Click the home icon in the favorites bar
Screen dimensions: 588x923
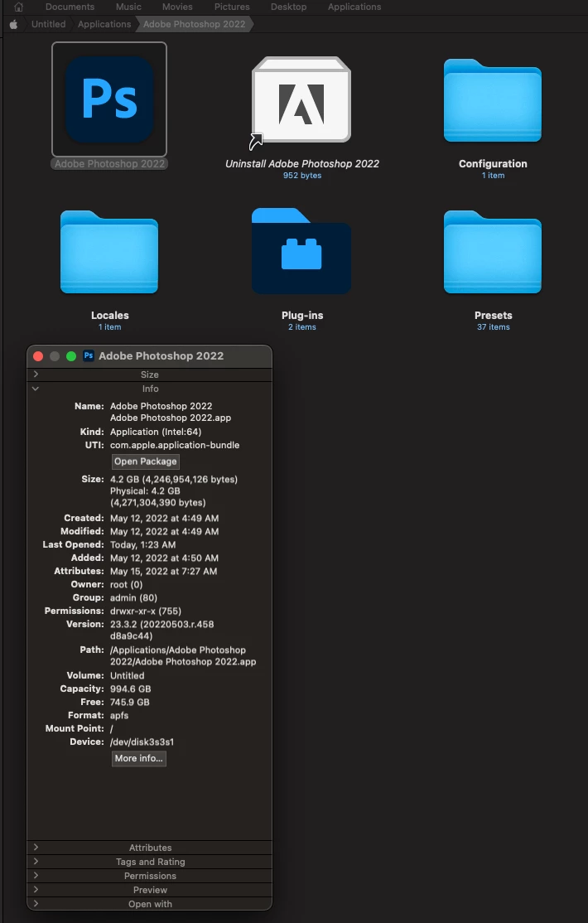point(19,7)
